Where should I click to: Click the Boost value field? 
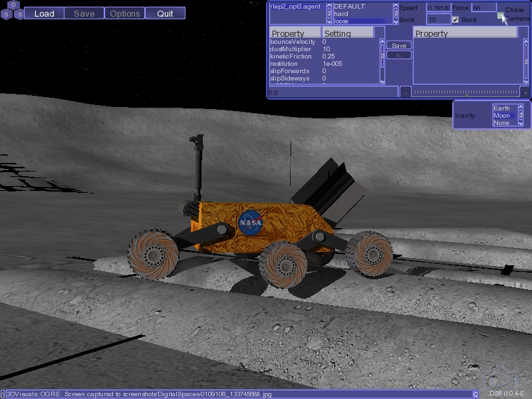point(439,19)
